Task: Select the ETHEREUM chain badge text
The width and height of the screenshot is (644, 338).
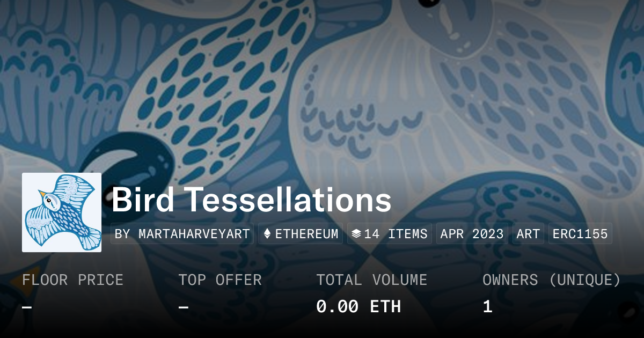Action: (306, 234)
